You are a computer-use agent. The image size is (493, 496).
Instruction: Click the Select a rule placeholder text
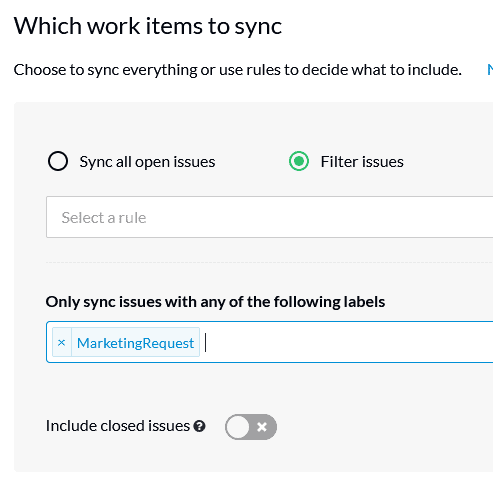104,218
